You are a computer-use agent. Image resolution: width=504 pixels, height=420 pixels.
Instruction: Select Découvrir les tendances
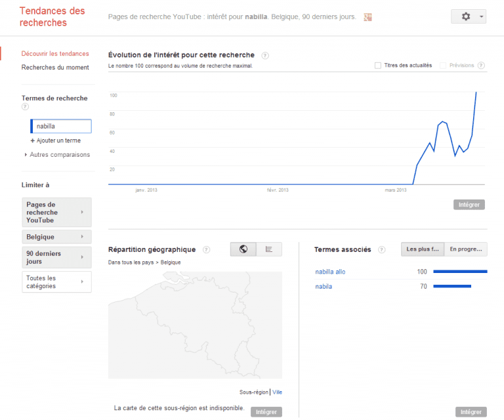click(55, 54)
